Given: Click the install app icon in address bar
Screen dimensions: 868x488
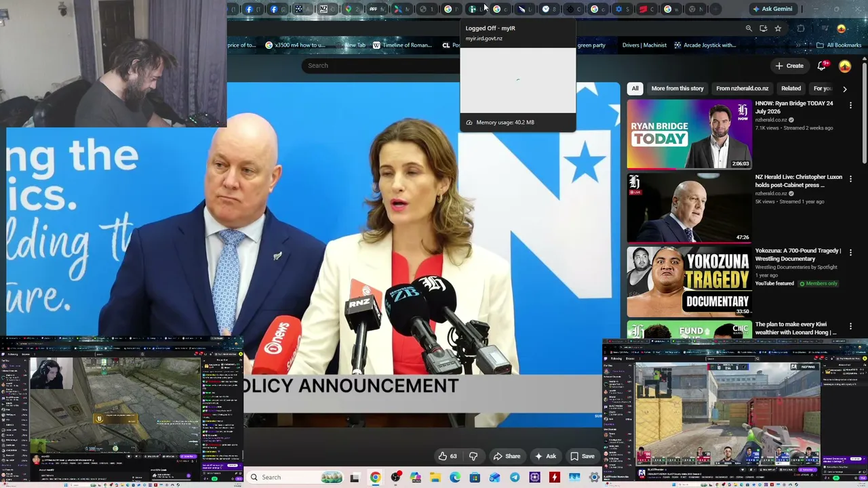Looking at the screenshot, I should pyautogui.click(x=764, y=28).
